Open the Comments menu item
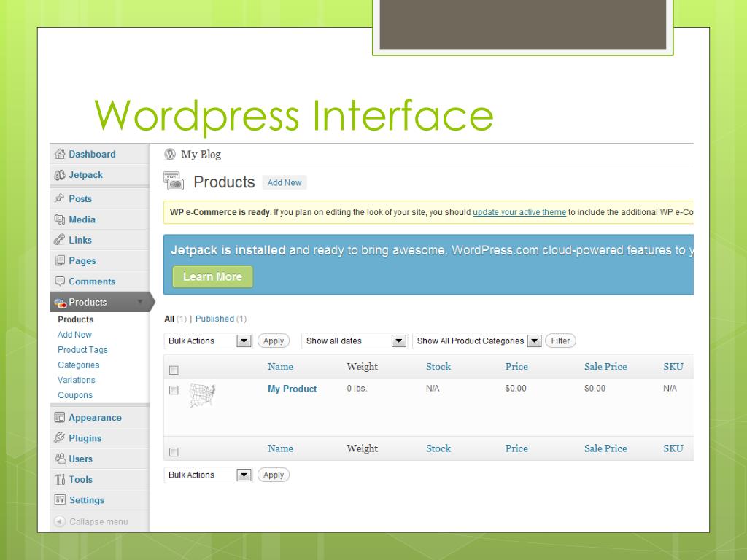747x560 pixels. coord(92,281)
